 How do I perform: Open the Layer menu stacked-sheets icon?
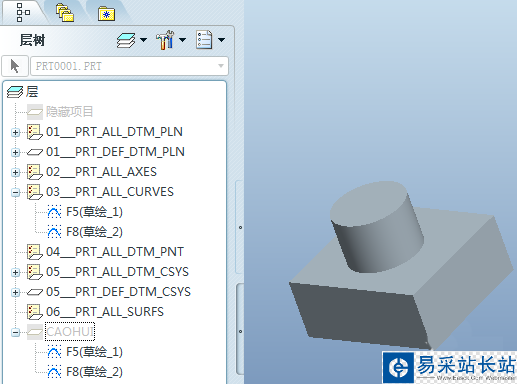point(126,40)
